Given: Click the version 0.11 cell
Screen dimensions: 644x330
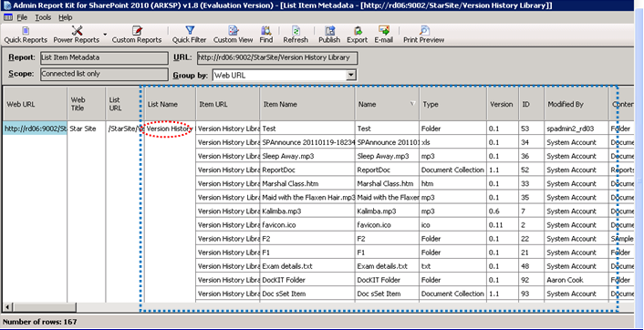Looking at the screenshot, I should pos(504,225).
